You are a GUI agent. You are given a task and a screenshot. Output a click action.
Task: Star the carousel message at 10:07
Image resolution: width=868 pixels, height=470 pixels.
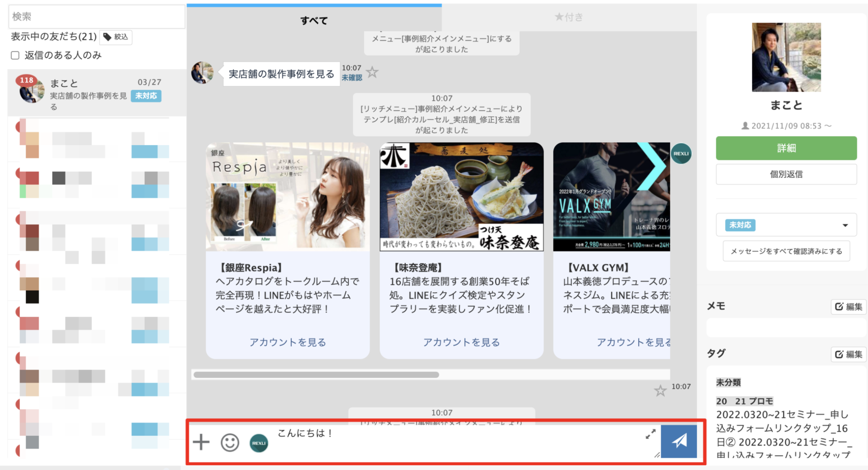[660, 391]
